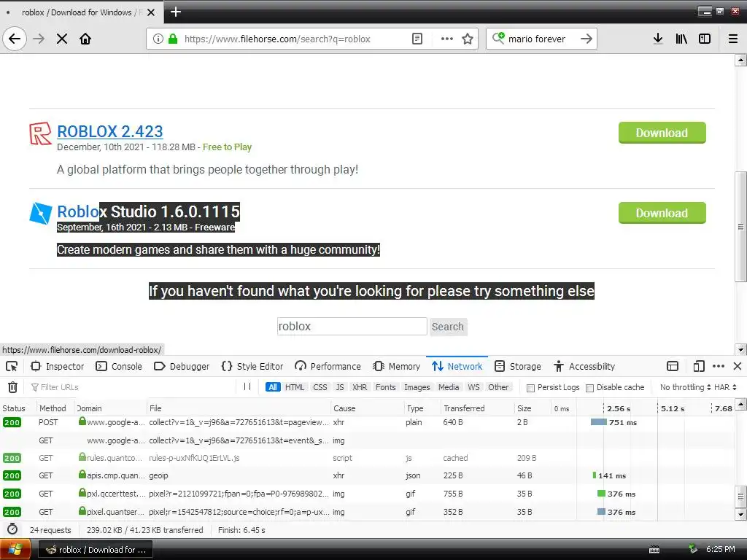Viewport: 747px width, 560px height.
Task: Click the Search button beside roblox field
Action: pyautogui.click(x=448, y=327)
